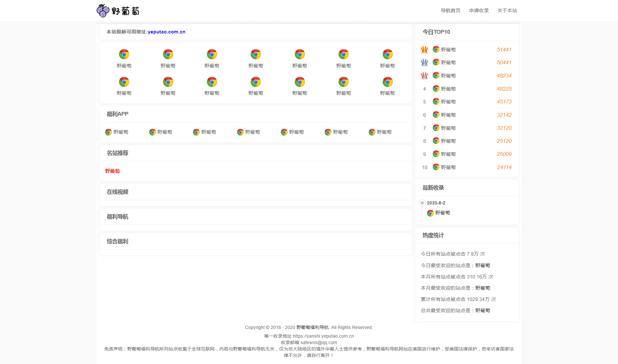Click the 热度统计 panel heading
Screen dimensions: 618x364
click(x=433, y=235)
